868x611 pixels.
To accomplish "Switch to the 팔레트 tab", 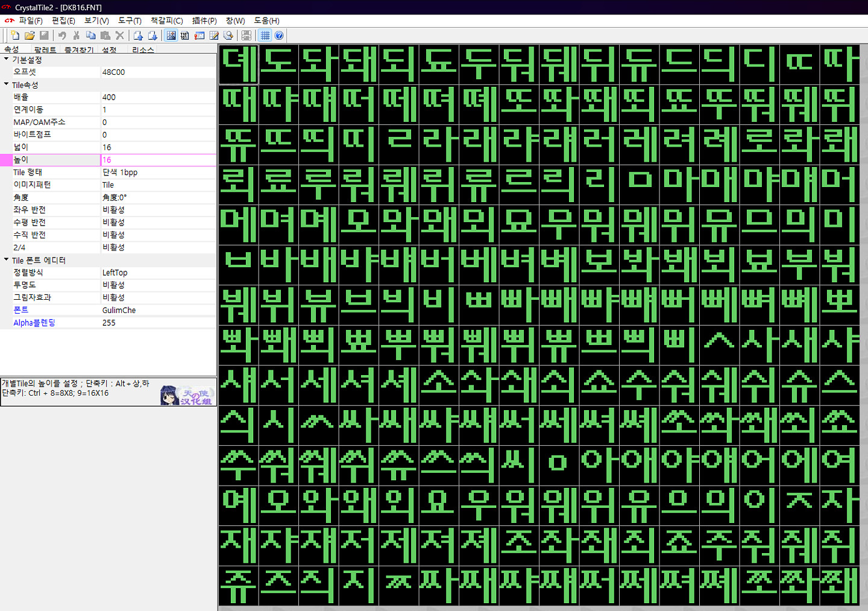I will coord(45,50).
